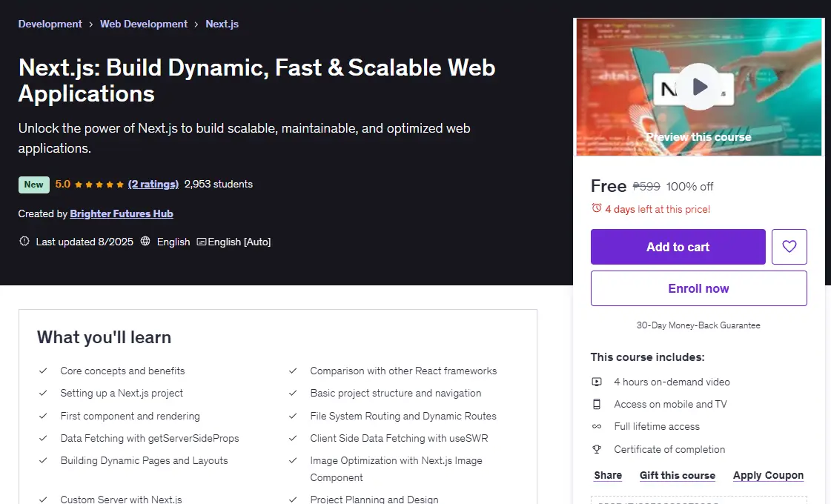
Task: Click 4 days left at this price!
Action: (658, 209)
